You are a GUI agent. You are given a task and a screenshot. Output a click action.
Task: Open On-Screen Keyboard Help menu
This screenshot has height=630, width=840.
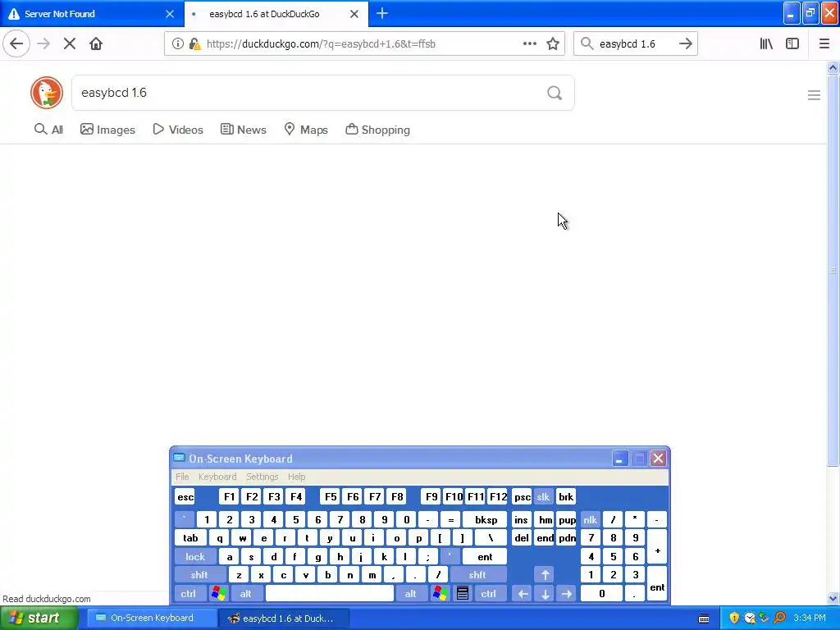point(296,477)
